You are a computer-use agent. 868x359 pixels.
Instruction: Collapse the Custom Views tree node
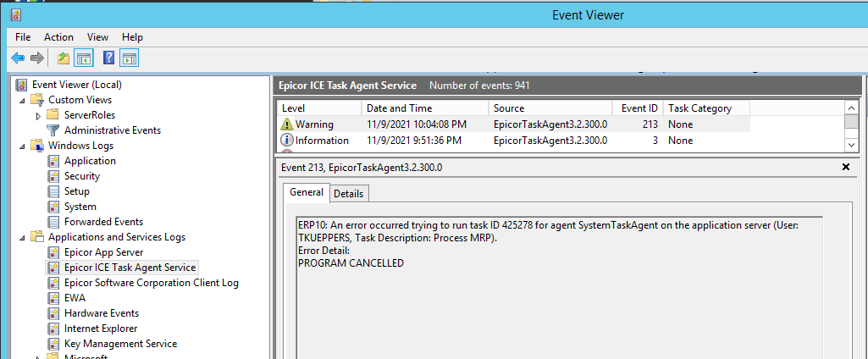pos(22,101)
